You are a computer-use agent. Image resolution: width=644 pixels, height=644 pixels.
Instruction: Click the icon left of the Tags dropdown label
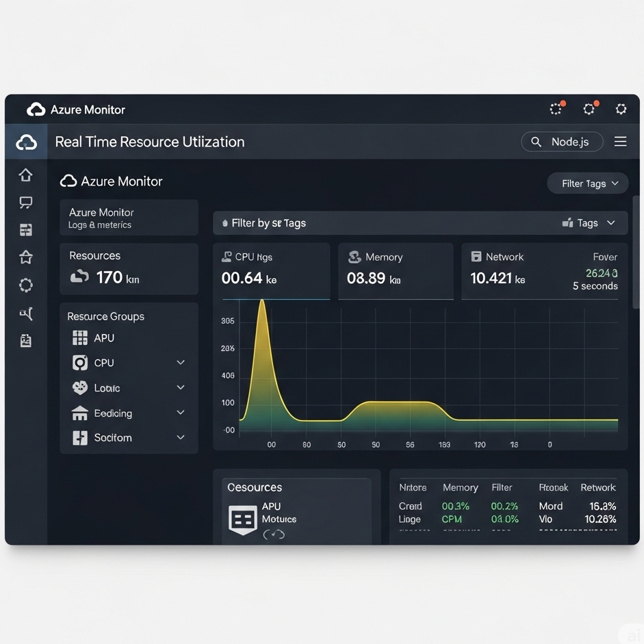(567, 222)
